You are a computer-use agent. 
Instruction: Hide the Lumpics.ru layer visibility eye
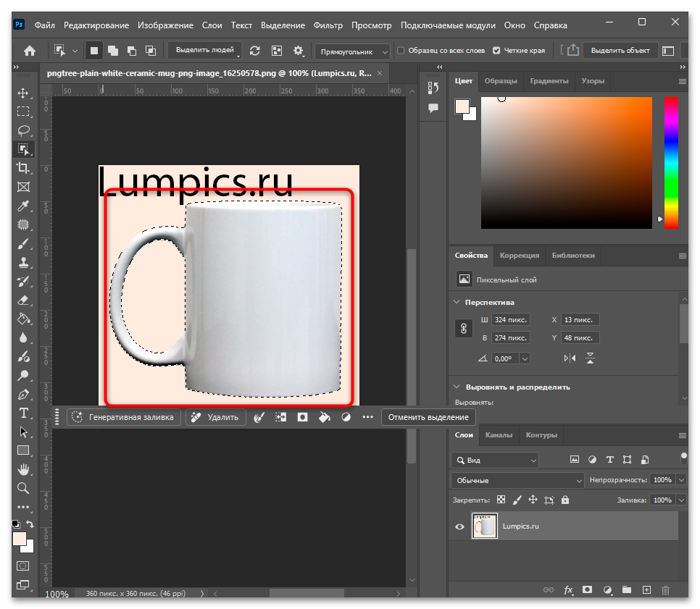click(x=459, y=526)
